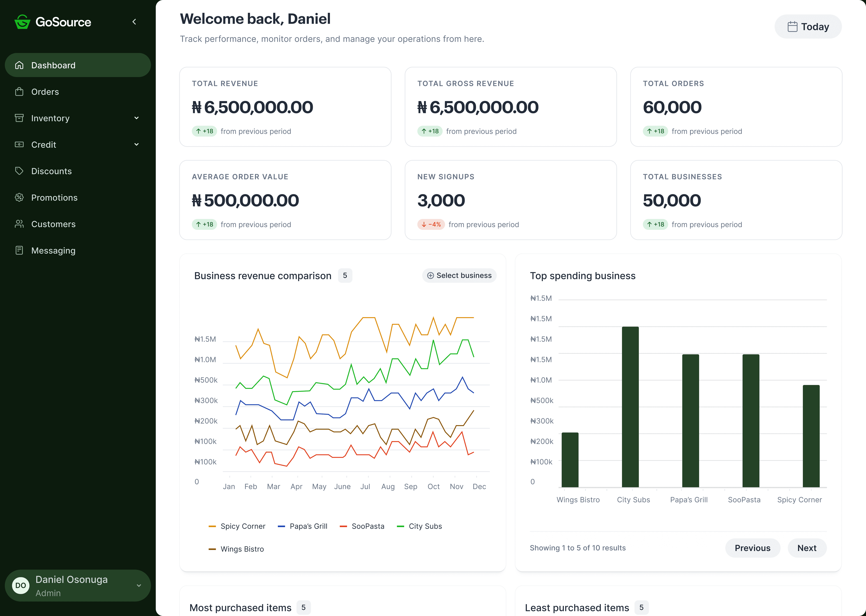Click the Messaging document icon

[19, 250]
